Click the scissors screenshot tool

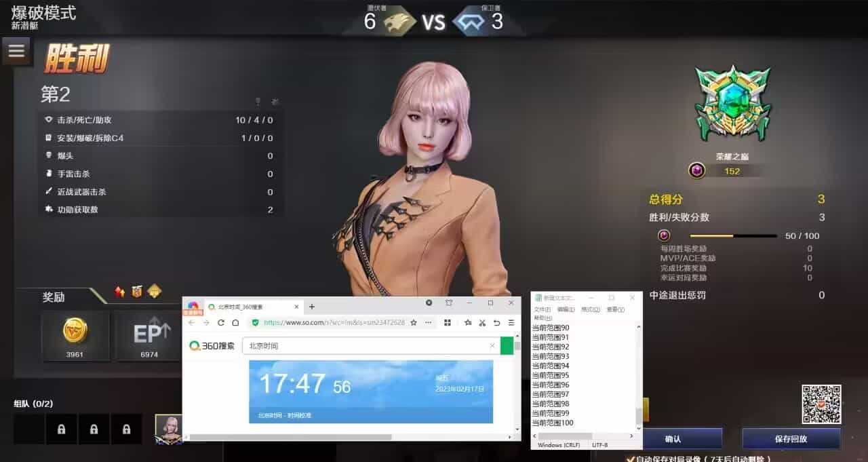point(482,323)
